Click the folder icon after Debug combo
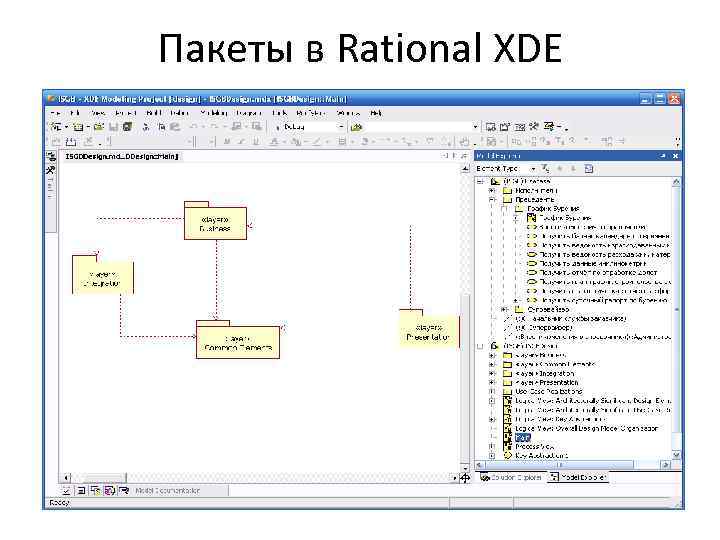Viewport: 720px width, 540px height. pyautogui.click(x=356, y=127)
